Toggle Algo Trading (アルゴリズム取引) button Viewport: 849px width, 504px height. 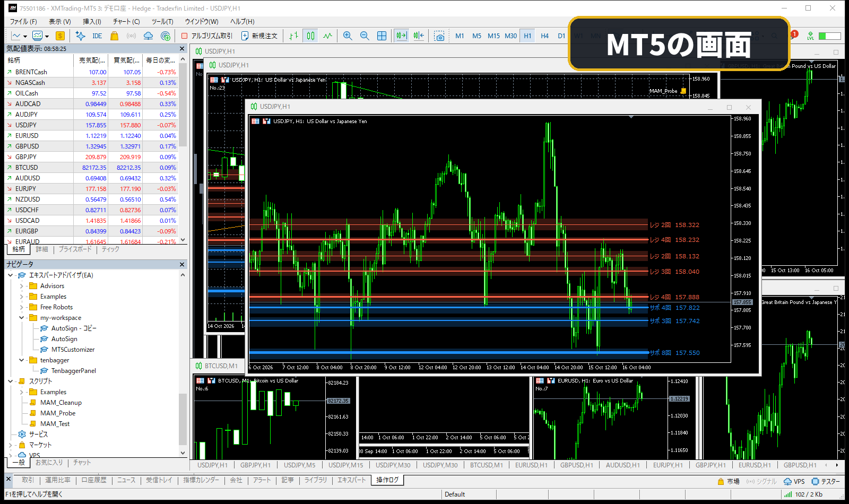tap(207, 36)
